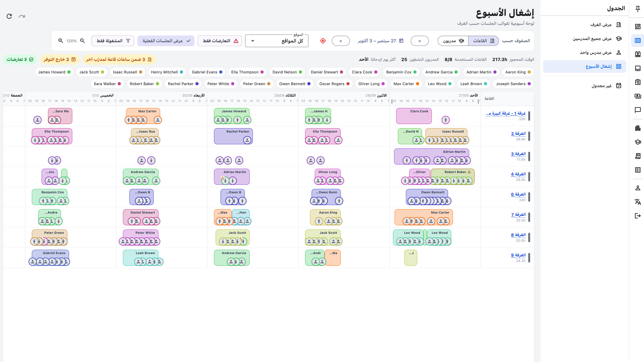Click the Max Carter orange legend chip

(406, 84)
